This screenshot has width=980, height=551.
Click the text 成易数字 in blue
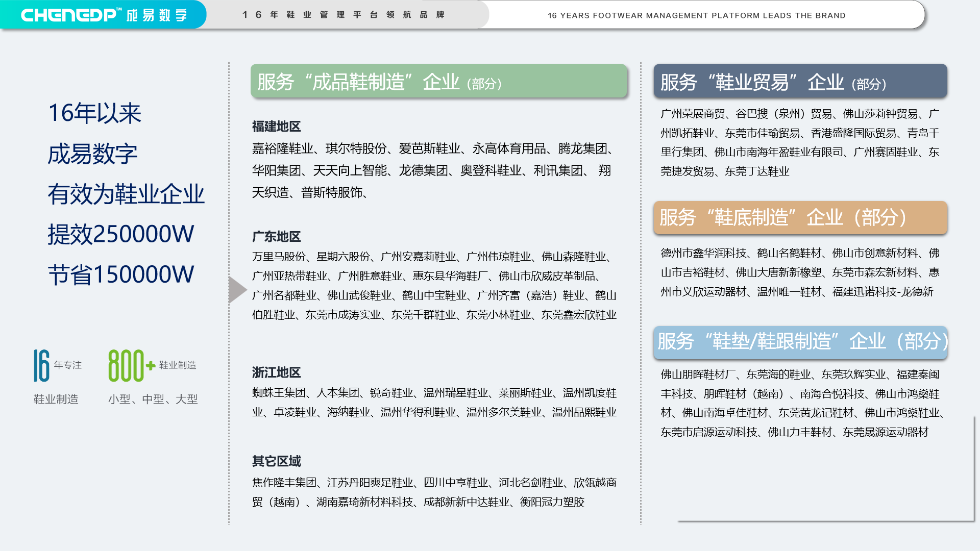click(x=92, y=154)
